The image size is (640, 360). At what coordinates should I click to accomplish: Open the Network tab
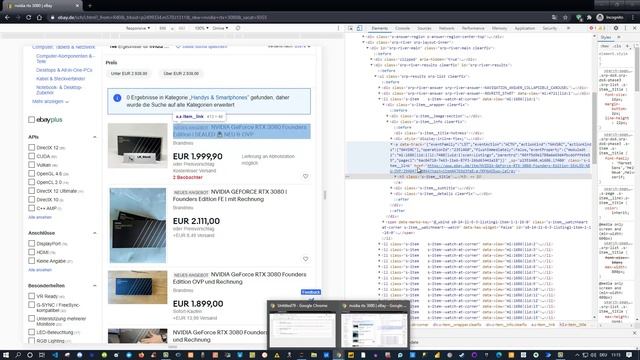point(447,28)
